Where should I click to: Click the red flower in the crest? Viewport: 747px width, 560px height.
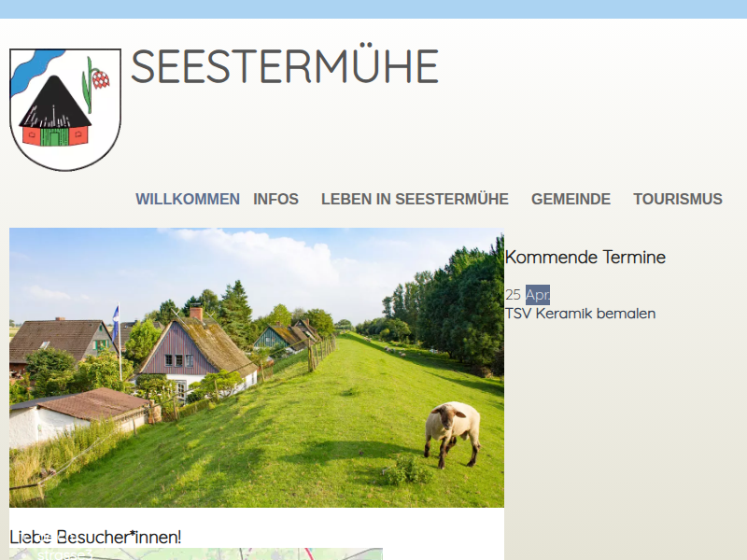(x=101, y=79)
